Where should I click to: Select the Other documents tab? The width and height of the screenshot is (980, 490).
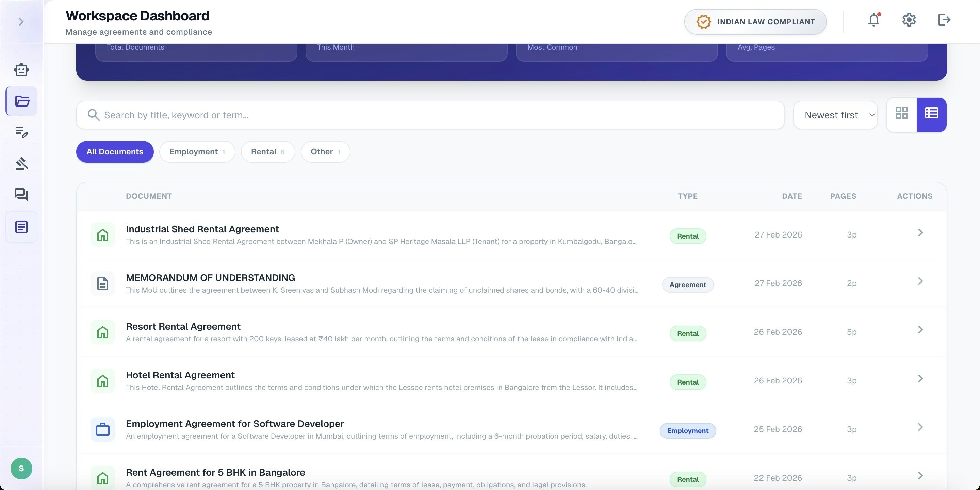point(325,151)
